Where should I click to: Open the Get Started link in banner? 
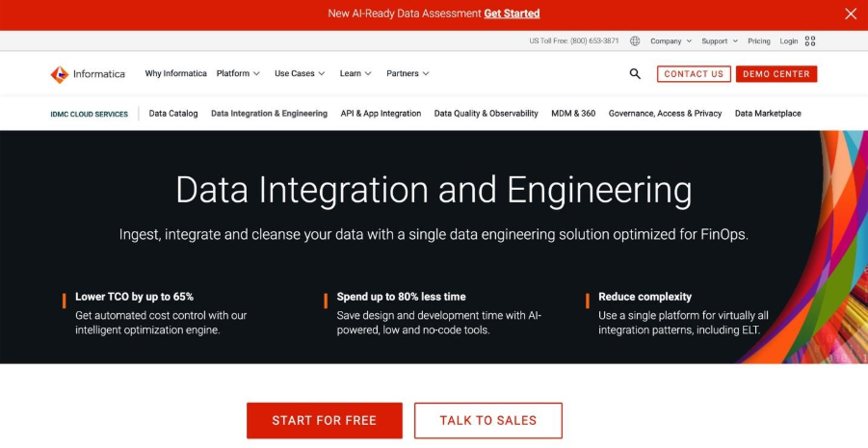(512, 13)
